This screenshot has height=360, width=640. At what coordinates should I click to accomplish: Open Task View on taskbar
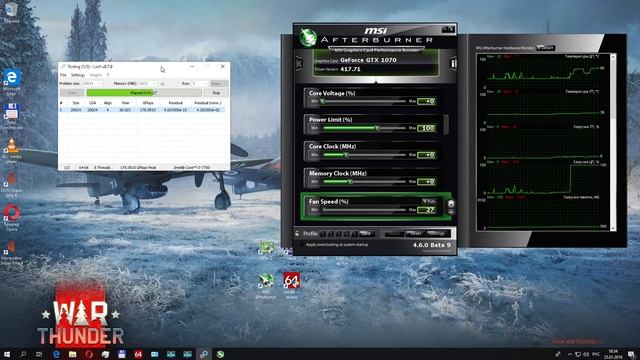coord(39,354)
